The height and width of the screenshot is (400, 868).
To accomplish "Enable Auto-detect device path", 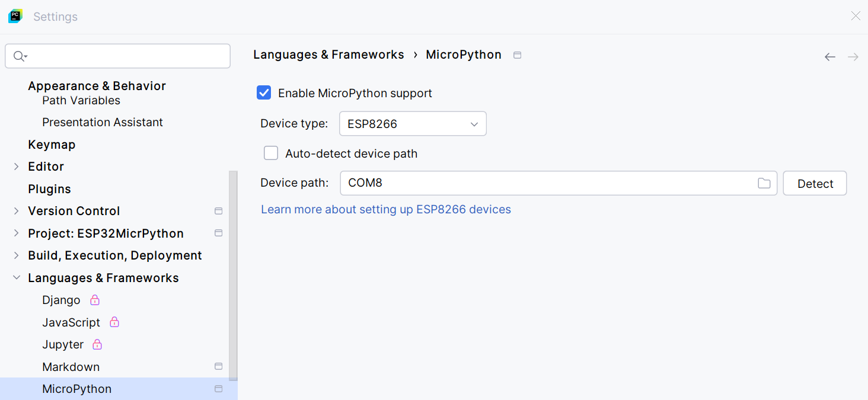I will click(271, 153).
